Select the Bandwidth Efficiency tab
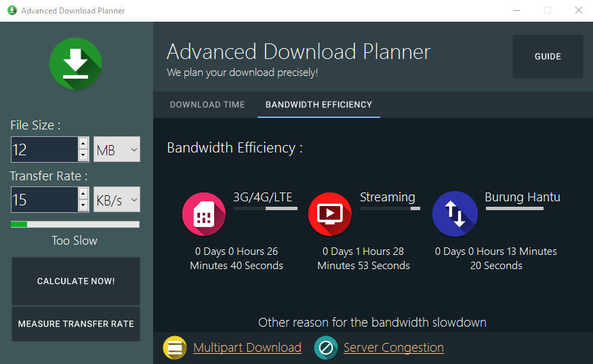593x364 pixels. coord(319,105)
